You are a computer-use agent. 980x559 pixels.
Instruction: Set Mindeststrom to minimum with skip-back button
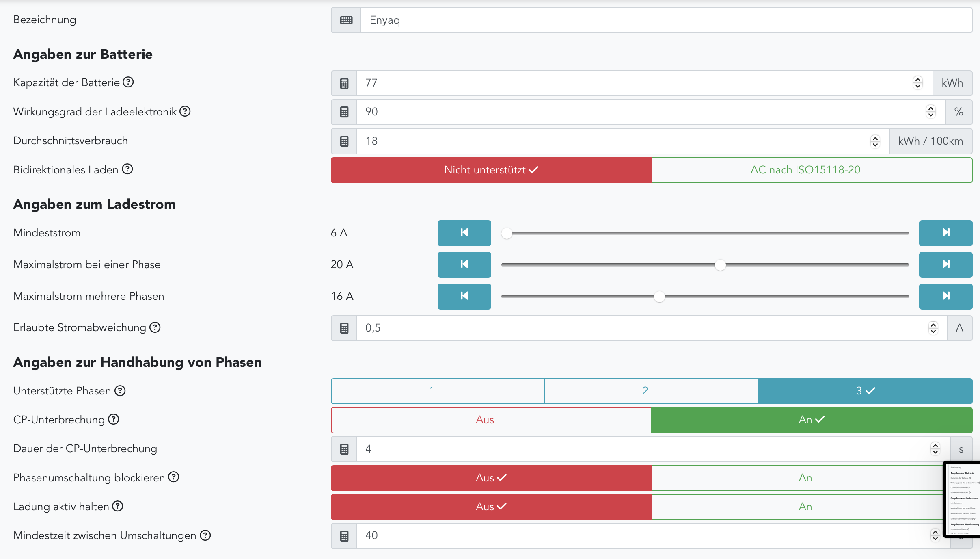(464, 233)
